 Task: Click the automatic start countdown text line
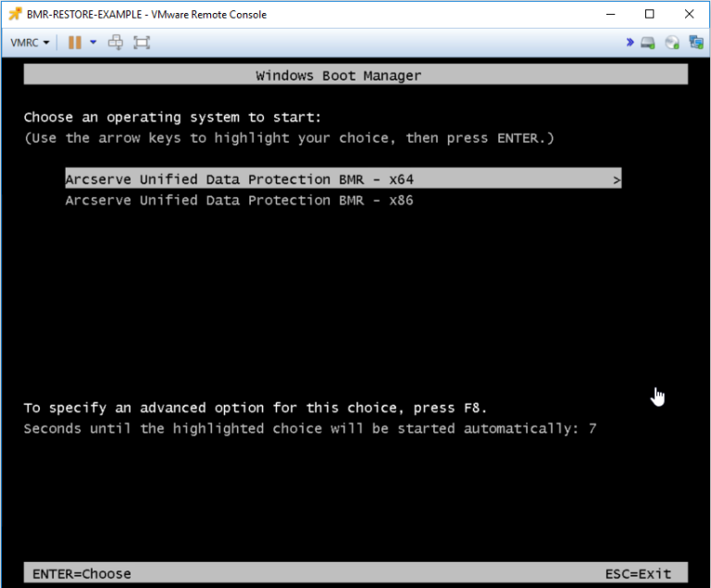pos(310,429)
